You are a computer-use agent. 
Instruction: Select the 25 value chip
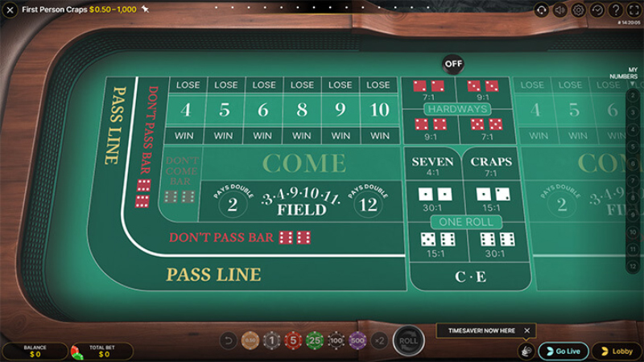click(315, 341)
